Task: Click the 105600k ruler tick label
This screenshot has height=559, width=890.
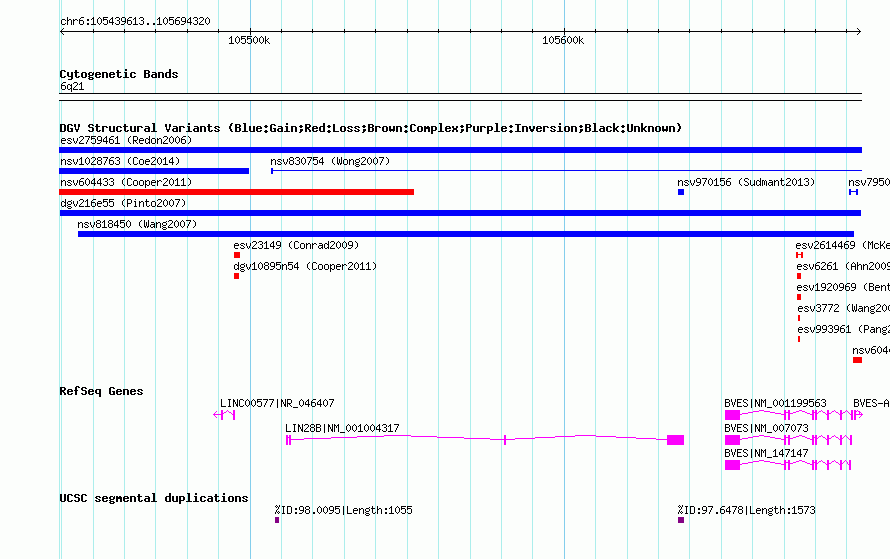Action: pos(563,40)
